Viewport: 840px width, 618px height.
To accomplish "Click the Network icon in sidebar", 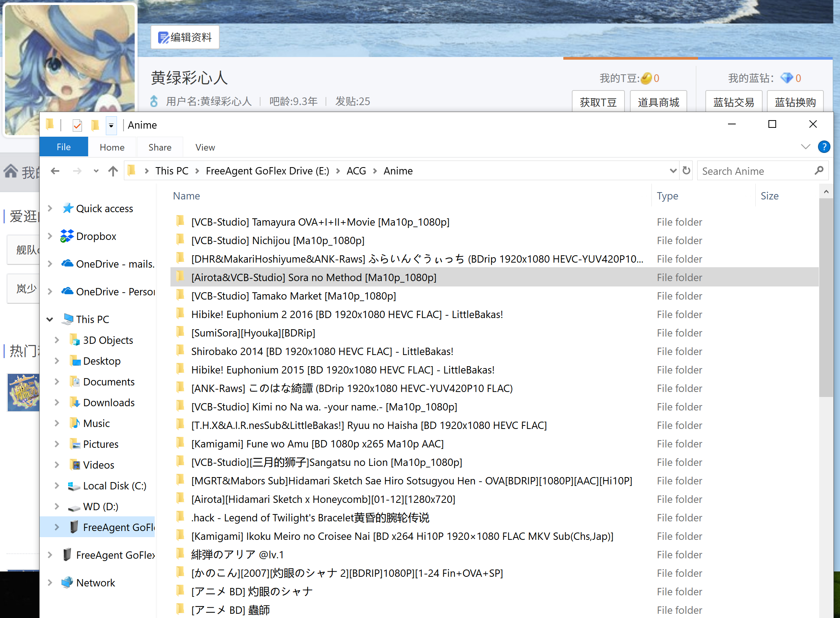I will coord(67,583).
